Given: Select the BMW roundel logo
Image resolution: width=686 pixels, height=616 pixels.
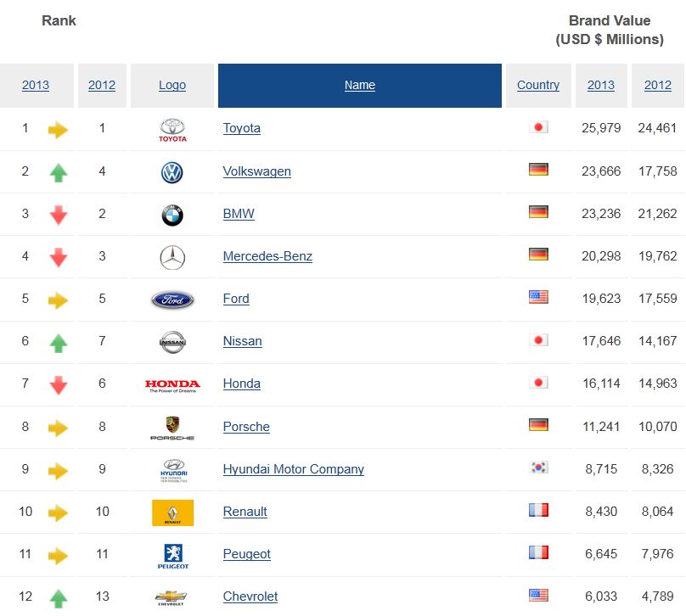Looking at the screenshot, I should (x=171, y=214).
